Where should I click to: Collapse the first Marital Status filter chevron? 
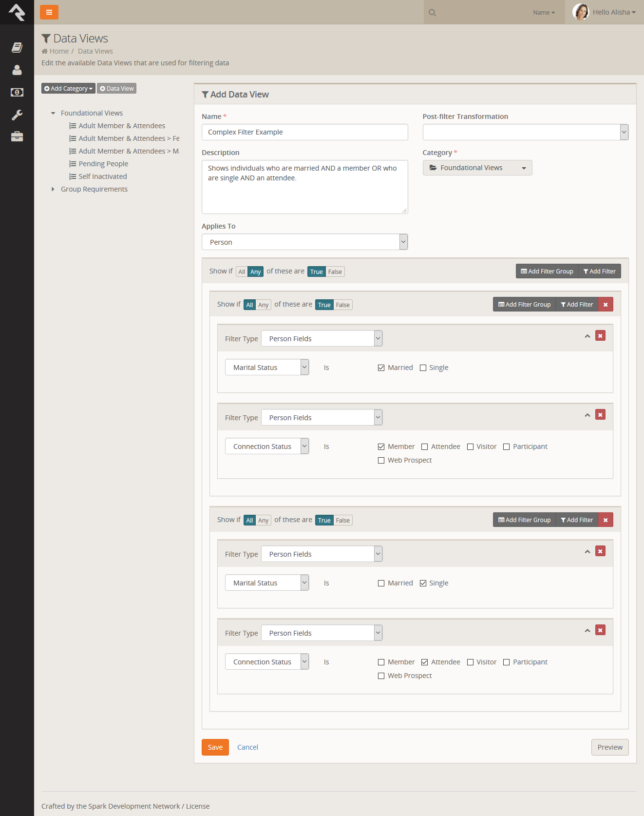(587, 336)
